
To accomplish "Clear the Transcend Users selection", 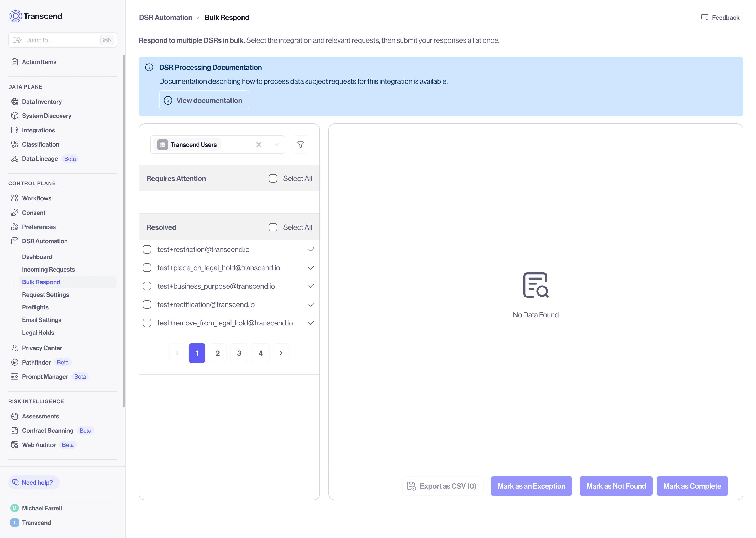I will pyautogui.click(x=259, y=145).
